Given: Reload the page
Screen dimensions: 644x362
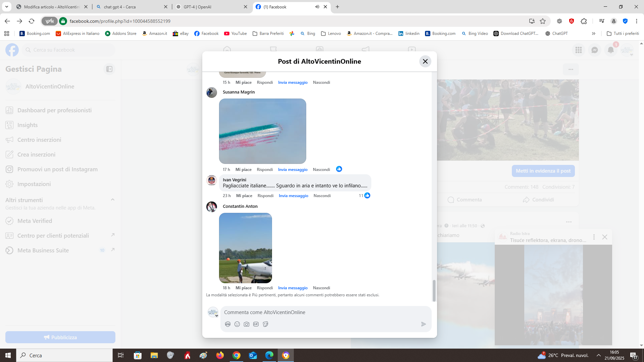Looking at the screenshot, I should pos(32,21).
